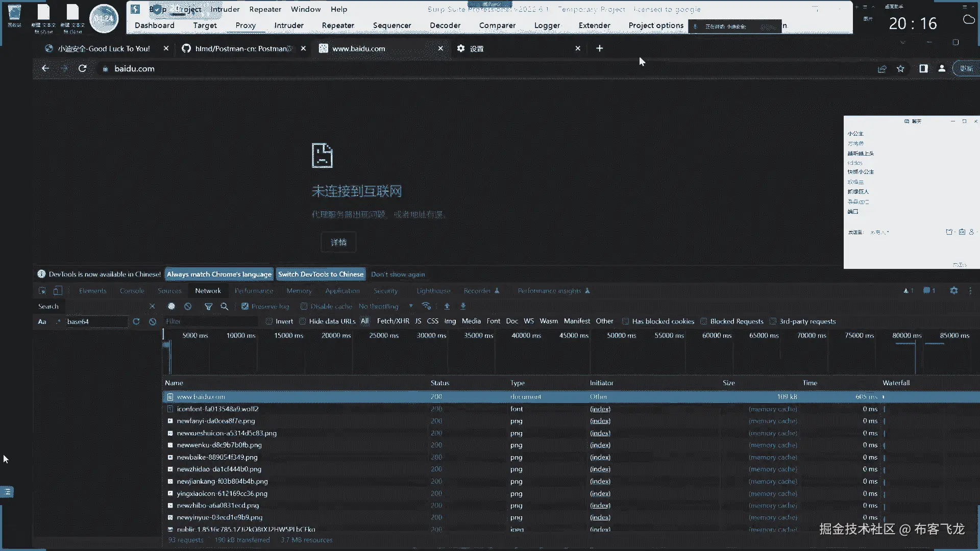Switch to the Console tab
This screenshot has width=980, height=551.
pyautogui.click(x=132, y=291)
